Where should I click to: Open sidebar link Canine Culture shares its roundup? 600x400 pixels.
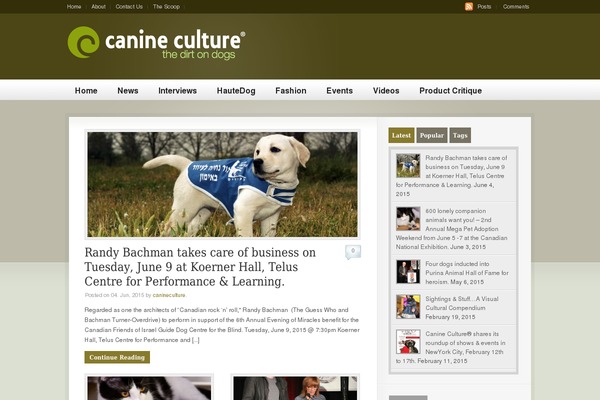click(x=452, y=347)
